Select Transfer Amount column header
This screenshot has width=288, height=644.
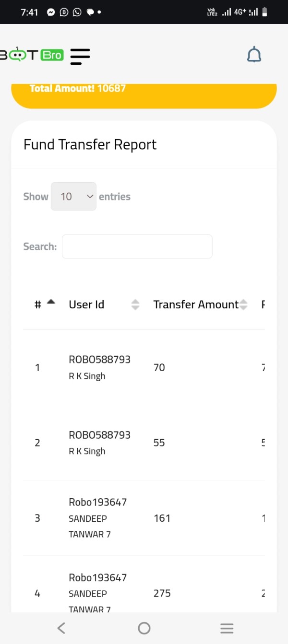pyautogui.click(x=196, y=304)
